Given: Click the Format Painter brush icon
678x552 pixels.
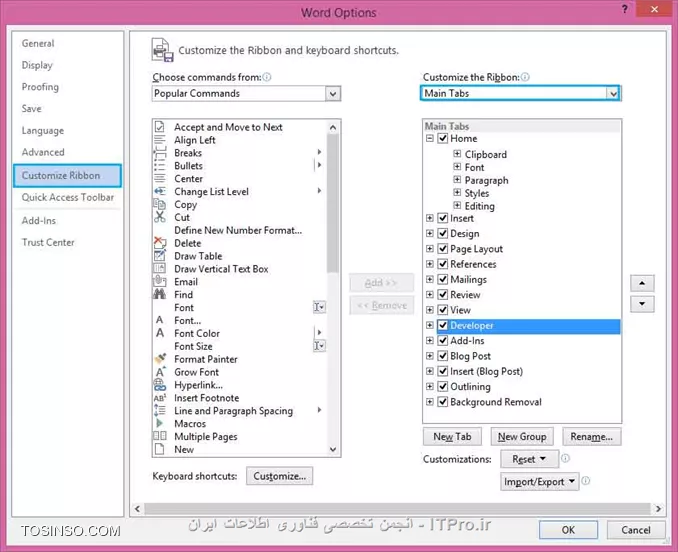Looking at the screenshot, I should coord(160,359).
